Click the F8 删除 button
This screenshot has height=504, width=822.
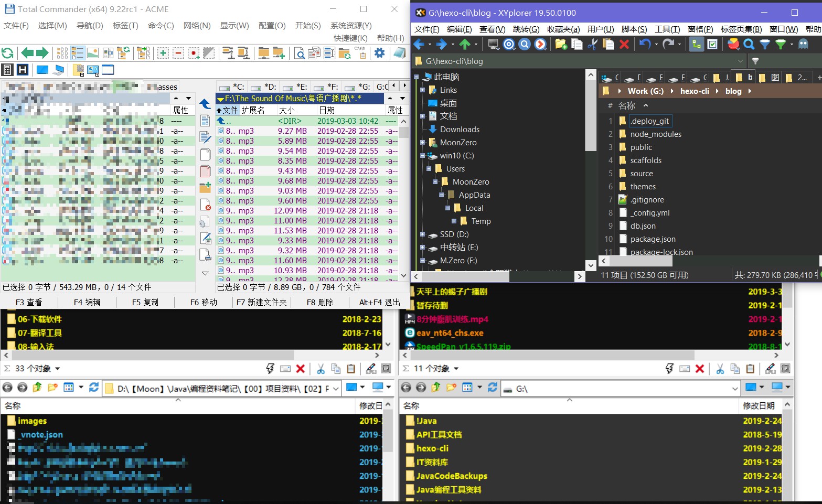(320, 302)
